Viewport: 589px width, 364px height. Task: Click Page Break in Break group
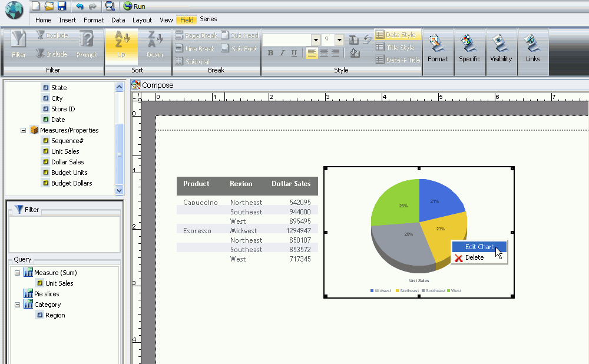point(196,35)
